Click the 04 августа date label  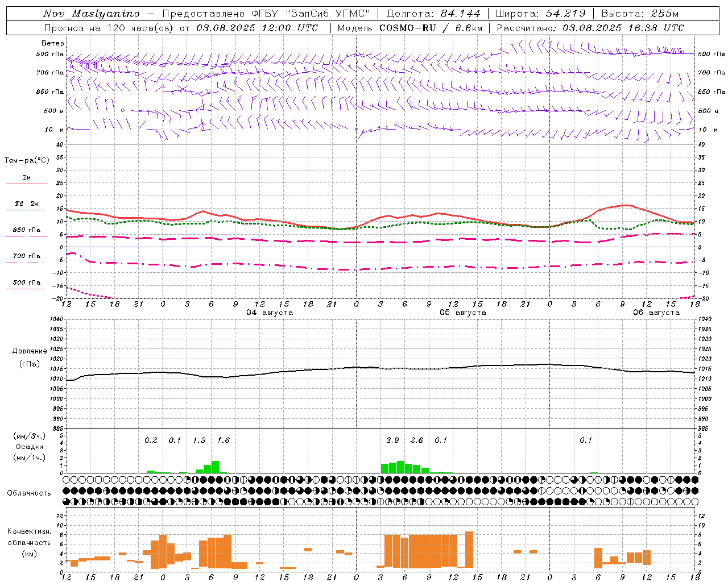(x=270, y=313)
